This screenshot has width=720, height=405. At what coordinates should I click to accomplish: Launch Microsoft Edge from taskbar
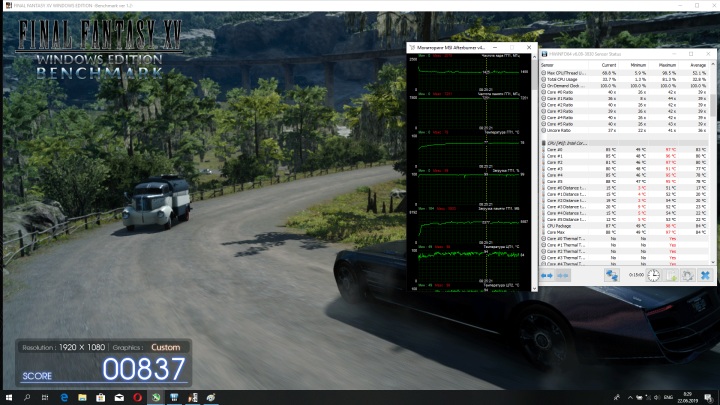click(64, 398)
